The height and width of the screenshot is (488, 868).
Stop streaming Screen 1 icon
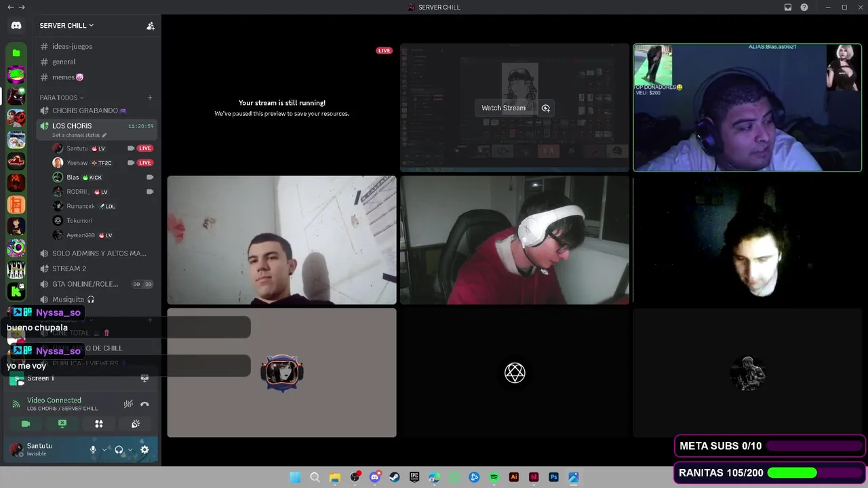pyautogui.click(x=144, y=378)
